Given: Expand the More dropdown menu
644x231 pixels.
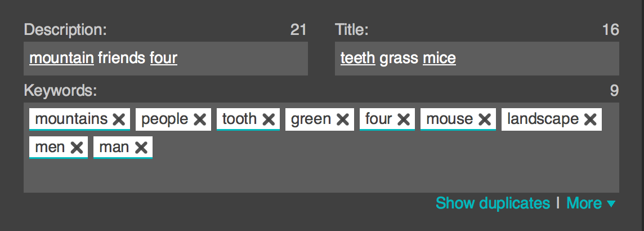Looking at the screenshot, I should click(591, 203).
